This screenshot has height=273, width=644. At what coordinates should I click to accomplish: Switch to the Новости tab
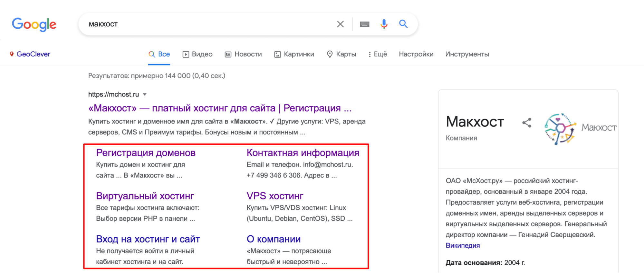(243, 54)
